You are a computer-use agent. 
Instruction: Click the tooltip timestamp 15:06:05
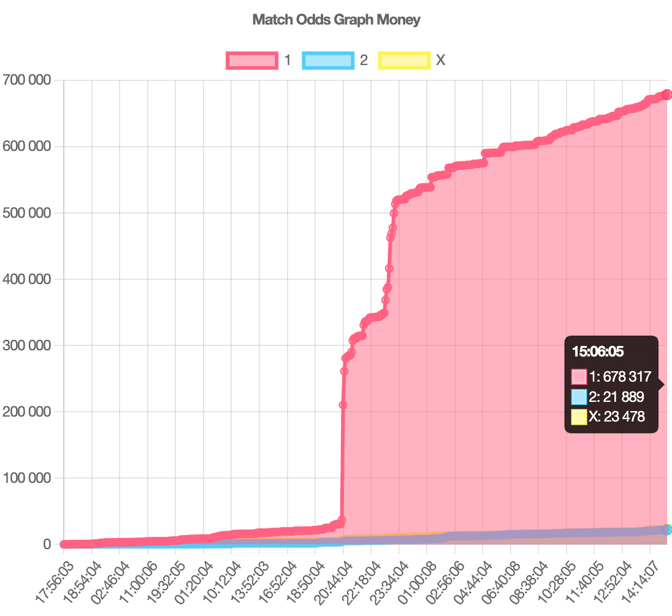(597, 352)
